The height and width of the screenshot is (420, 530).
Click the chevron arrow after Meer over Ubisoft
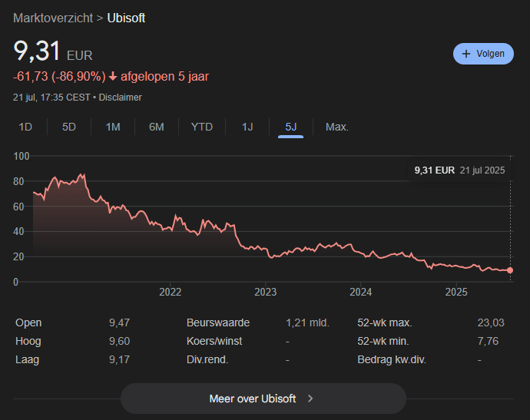310,399
